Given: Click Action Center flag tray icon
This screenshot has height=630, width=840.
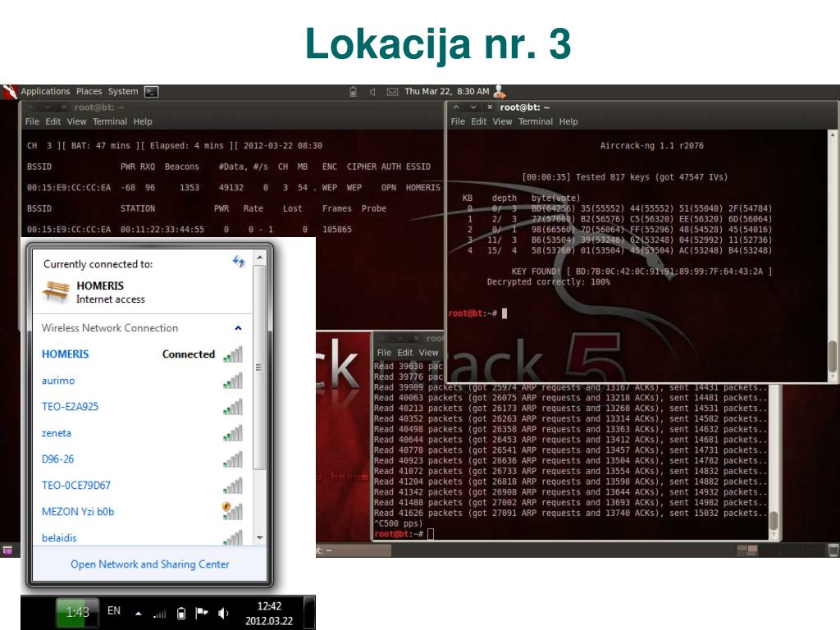Looking at the screenshot, I should point(202,612).
